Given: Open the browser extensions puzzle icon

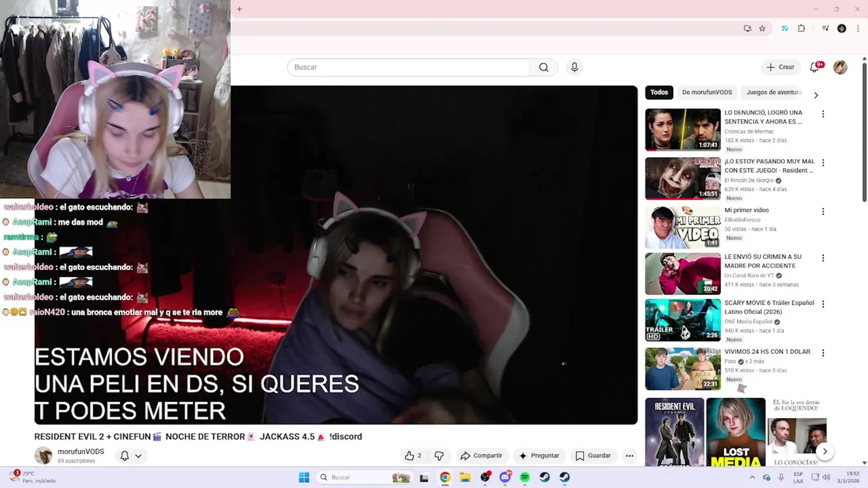Looking at the screenshot, I should click(802, 28).
